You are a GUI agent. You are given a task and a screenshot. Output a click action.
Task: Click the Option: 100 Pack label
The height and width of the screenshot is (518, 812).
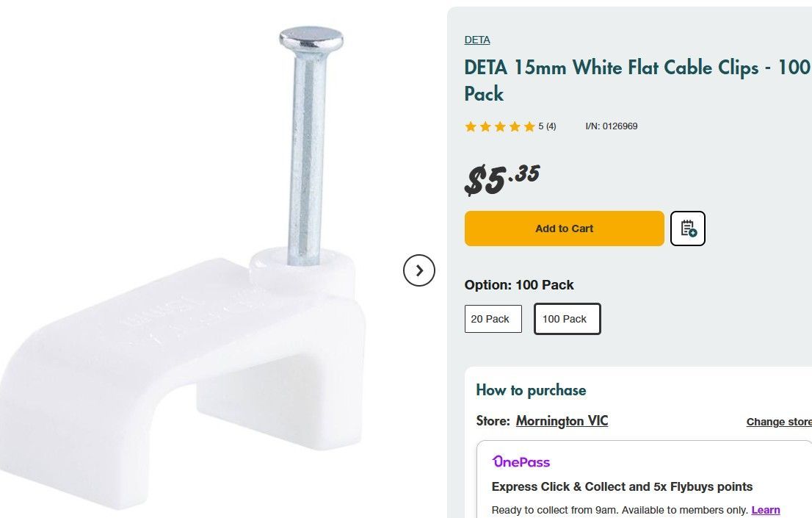pos(519,285)
